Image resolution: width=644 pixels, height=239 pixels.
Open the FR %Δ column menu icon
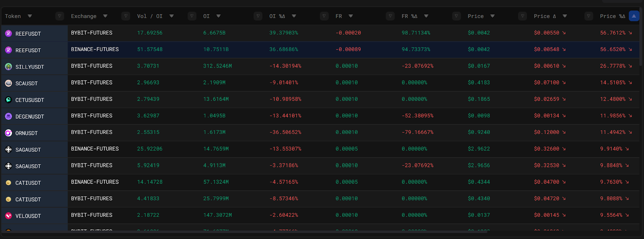coord(426,16)
